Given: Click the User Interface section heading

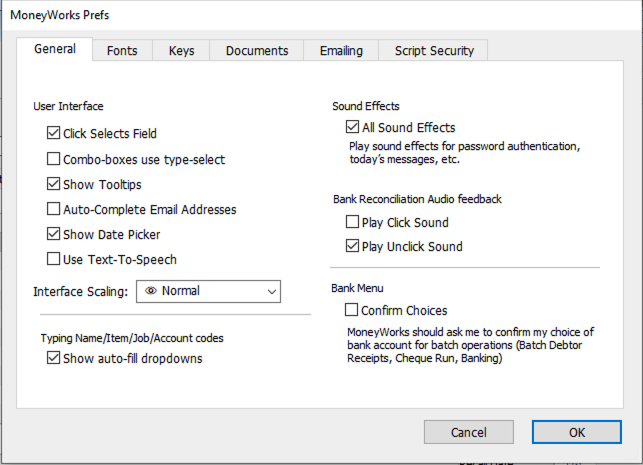Looking at the screenshot, I should point(68,106).
